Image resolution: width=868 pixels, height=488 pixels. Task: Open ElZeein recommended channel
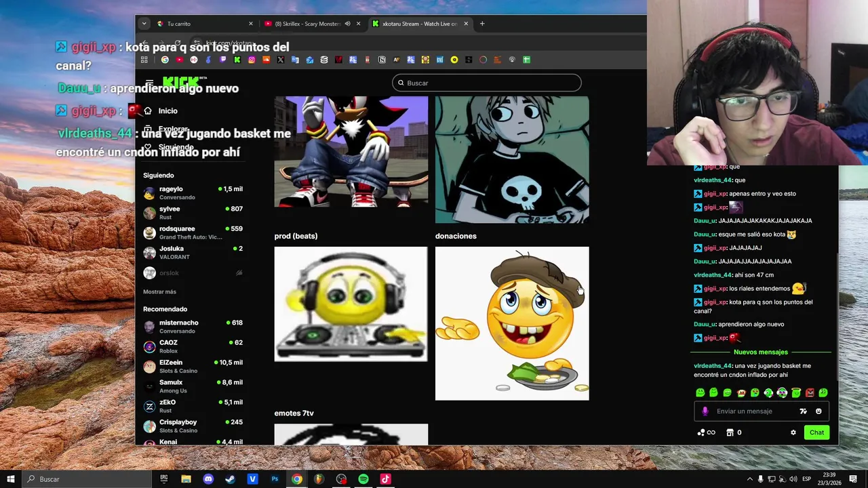193,367
